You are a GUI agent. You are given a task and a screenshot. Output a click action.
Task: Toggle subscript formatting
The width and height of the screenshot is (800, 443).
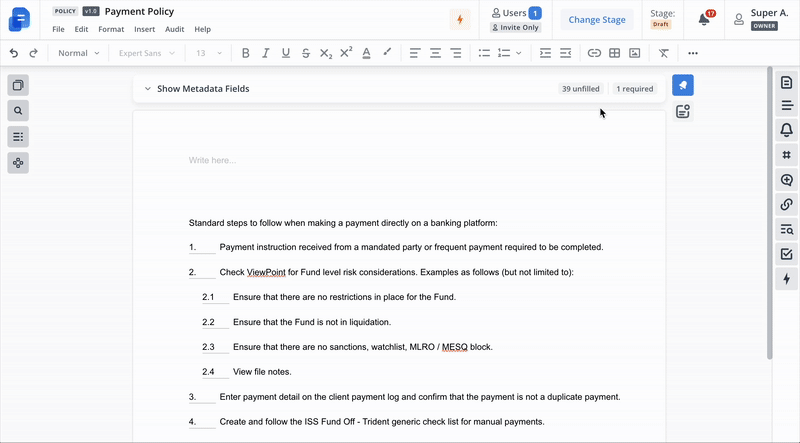click(x=326, y=53)
